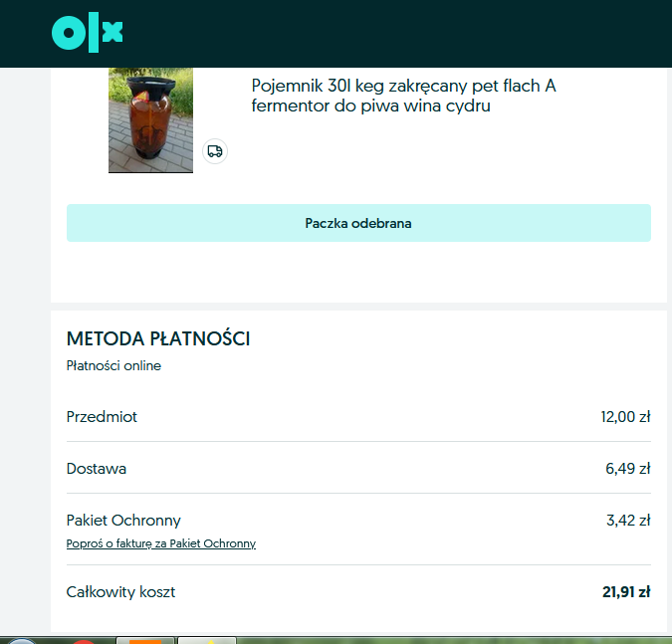This screenshot has width=672, height=644.
Task: Click the red round taskbar icon
Action: pyautogui.click(x=84, y=641)
